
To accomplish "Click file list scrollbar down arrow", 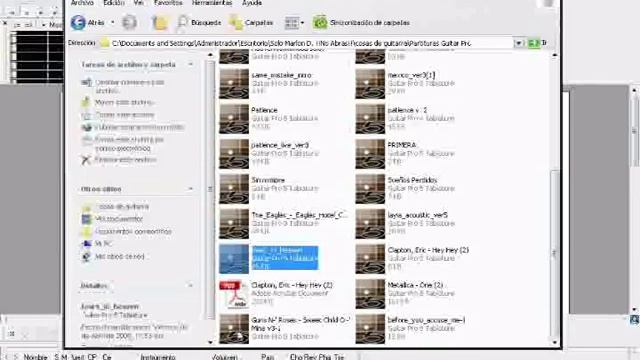I will coord(554,342).
